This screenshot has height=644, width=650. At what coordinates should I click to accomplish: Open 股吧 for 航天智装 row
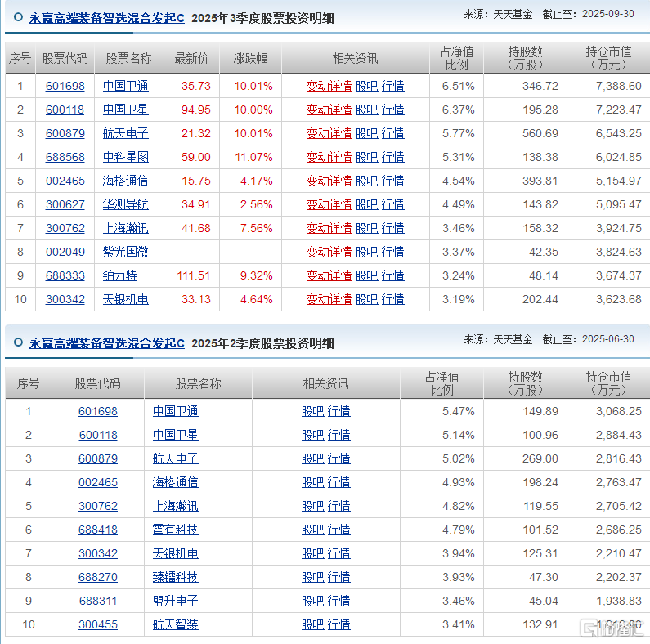(x=313, y=624)
